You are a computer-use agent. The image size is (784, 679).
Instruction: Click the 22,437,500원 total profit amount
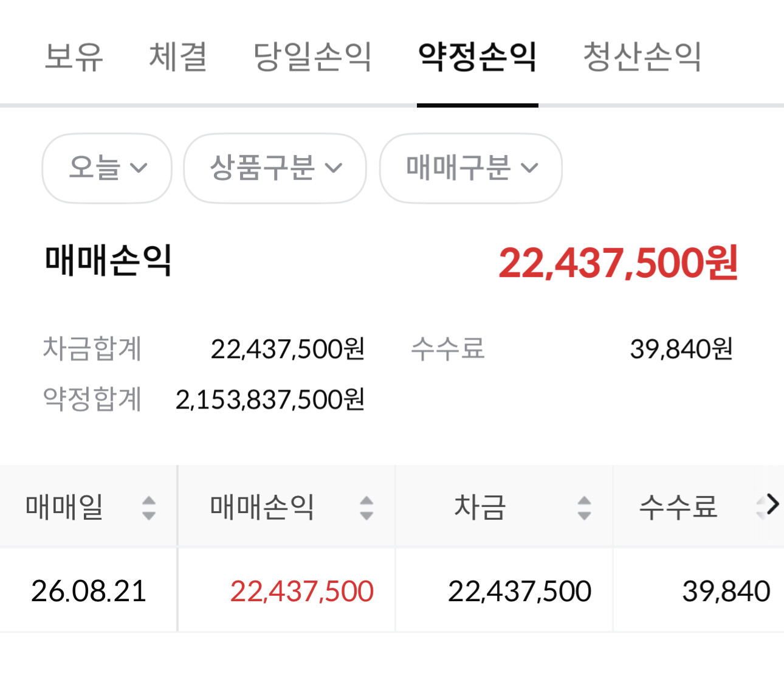click(x=618, y=263)
